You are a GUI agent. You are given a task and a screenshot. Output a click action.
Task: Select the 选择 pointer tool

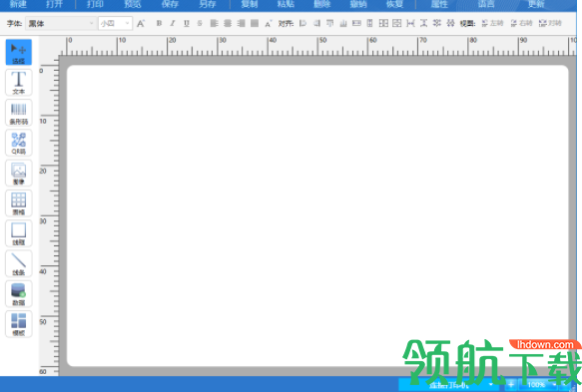[x=19, y=52]
